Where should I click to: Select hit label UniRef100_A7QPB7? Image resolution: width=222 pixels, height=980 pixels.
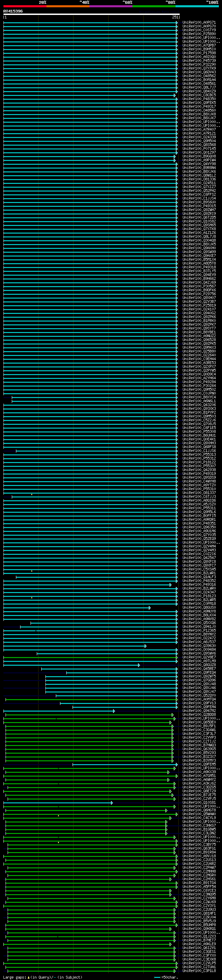[x=199, y=45]
